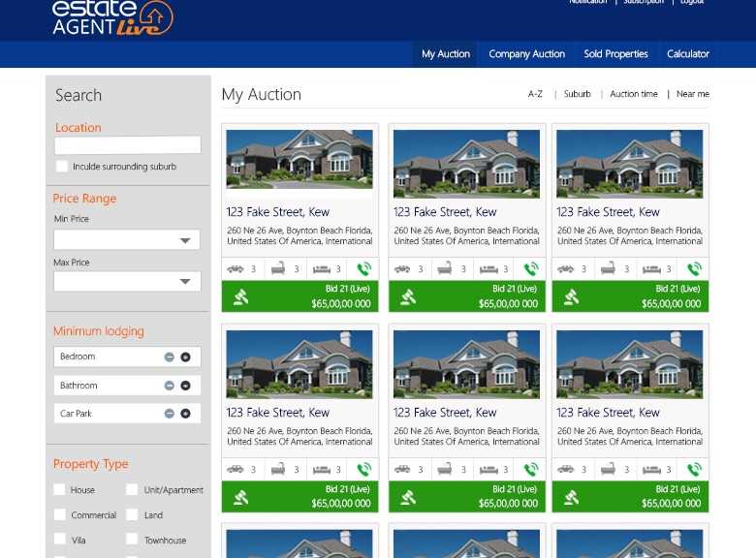Decrease Car Park count with minus icon

(170, 414)
